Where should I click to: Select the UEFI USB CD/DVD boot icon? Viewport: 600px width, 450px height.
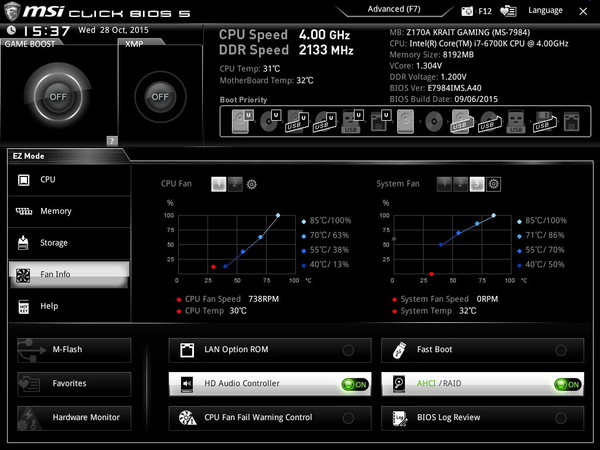(x=325, y=121)
